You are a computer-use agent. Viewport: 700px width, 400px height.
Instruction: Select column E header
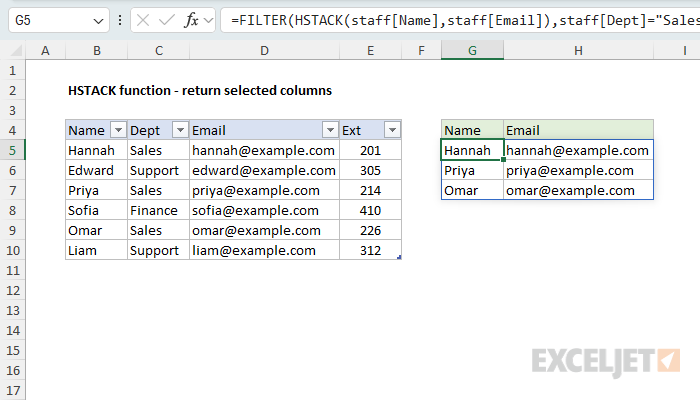(x=371, y=51)
